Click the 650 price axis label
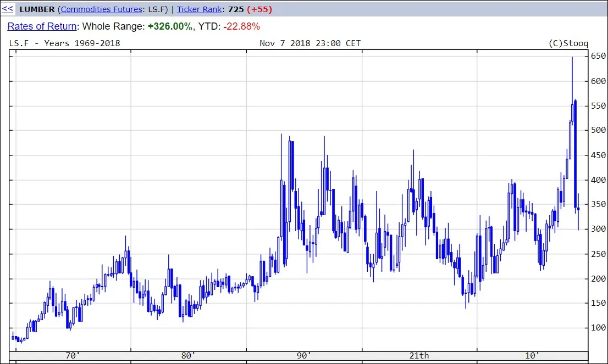The width and height of the screenshot is (608, 364). point(598,56)
